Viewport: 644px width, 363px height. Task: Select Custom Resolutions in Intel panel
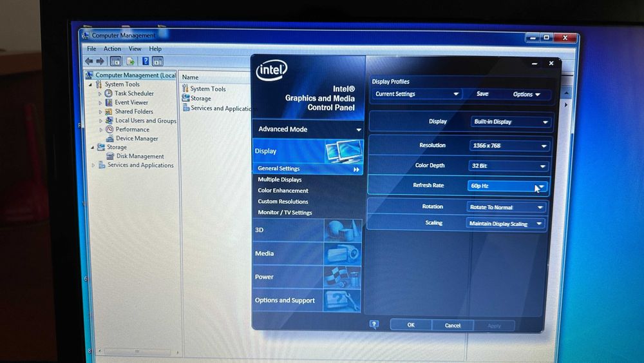click(x=283, y=201)
